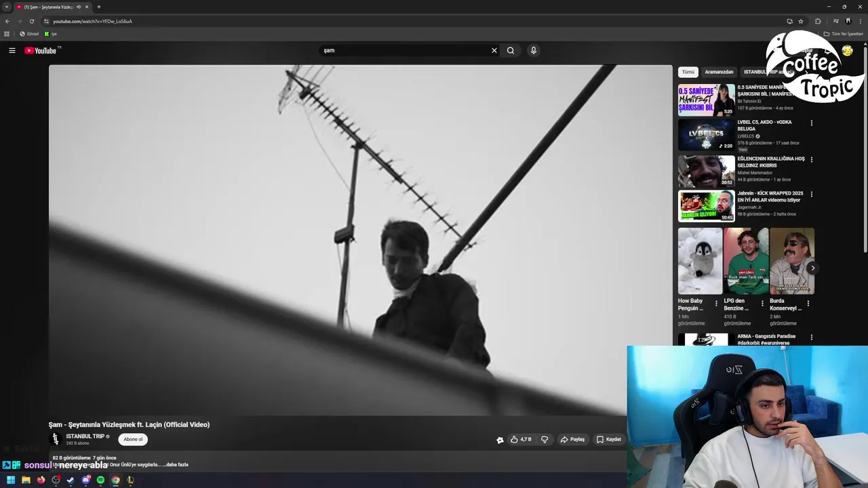The image size is (868, 488).
Task: Open the YouTube guide hamburger menu
Action: click(12, 50)
